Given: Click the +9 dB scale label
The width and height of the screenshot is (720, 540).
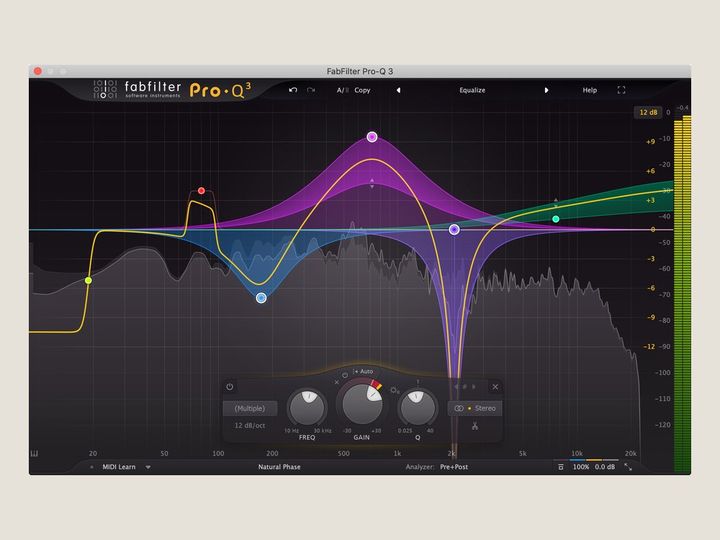Looking at the screenshot, I should point(650,141).
